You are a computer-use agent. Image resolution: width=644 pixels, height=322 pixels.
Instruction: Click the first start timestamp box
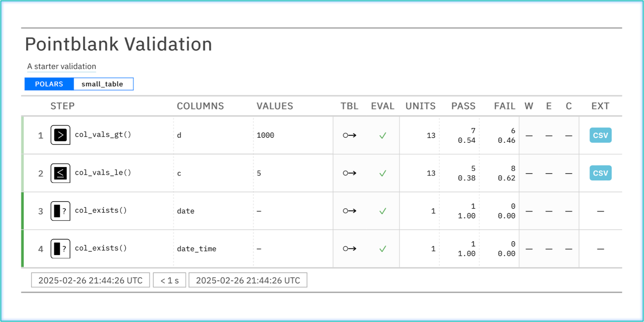[x=91, y=281]
